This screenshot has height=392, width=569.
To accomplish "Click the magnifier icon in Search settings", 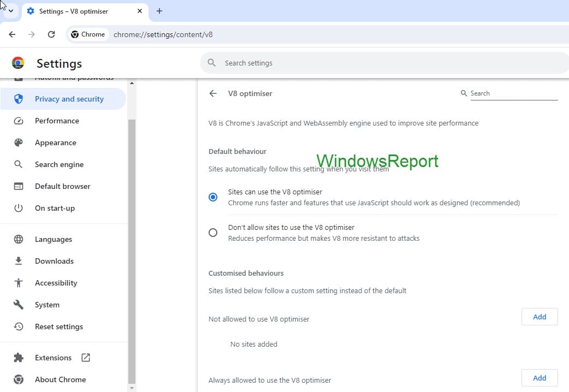I will click(x=211, y=63).
